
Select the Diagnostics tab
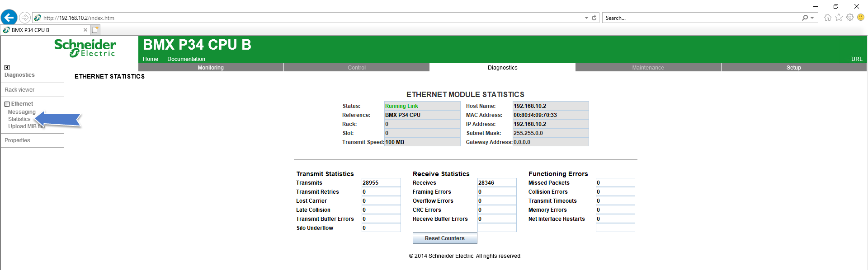point(502,68)
